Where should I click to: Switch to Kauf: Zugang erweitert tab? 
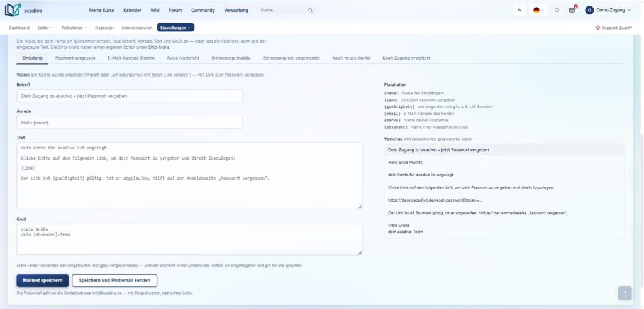coord(406,58)
